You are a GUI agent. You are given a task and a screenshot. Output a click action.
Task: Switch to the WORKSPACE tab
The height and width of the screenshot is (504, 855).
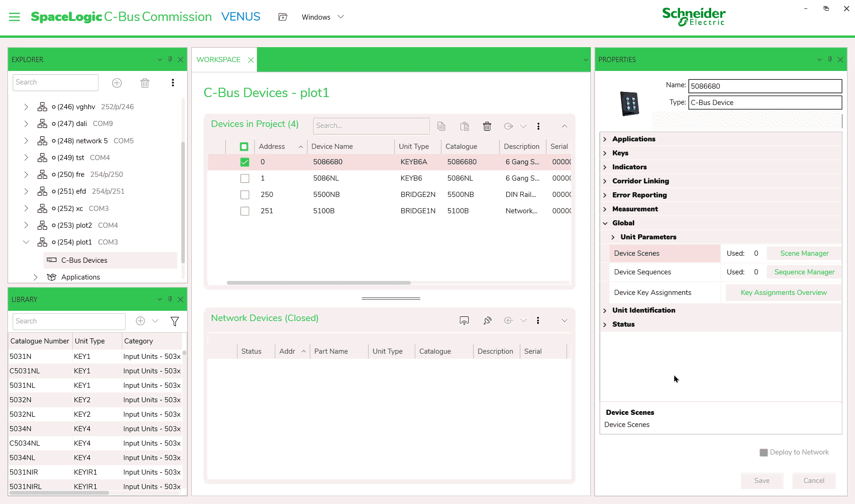point(218,60)
